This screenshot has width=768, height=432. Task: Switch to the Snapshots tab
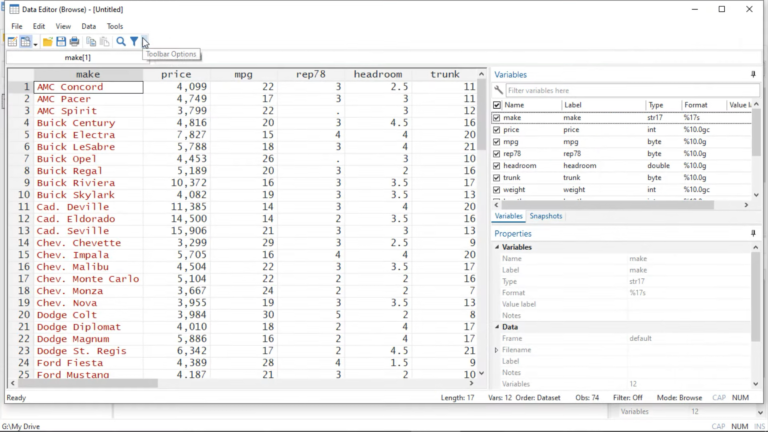pos(546,216)
